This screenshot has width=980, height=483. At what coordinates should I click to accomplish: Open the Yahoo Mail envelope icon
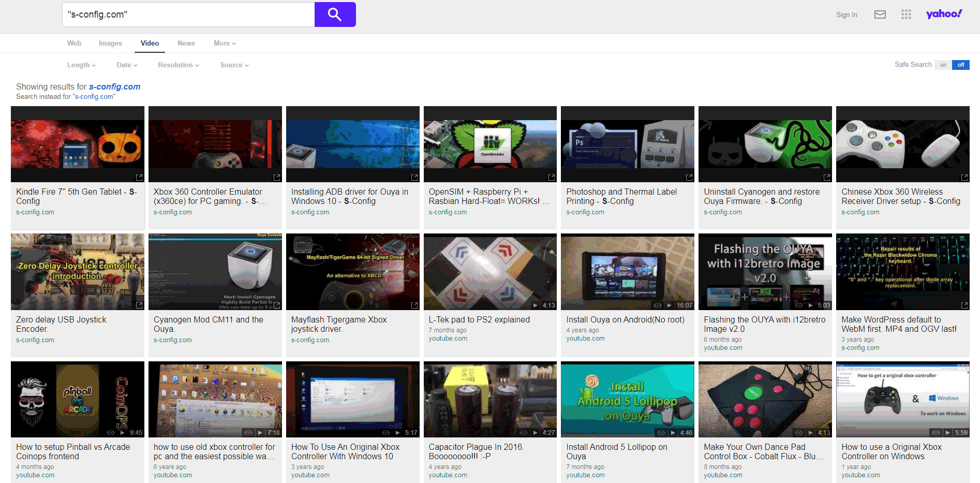880,14
